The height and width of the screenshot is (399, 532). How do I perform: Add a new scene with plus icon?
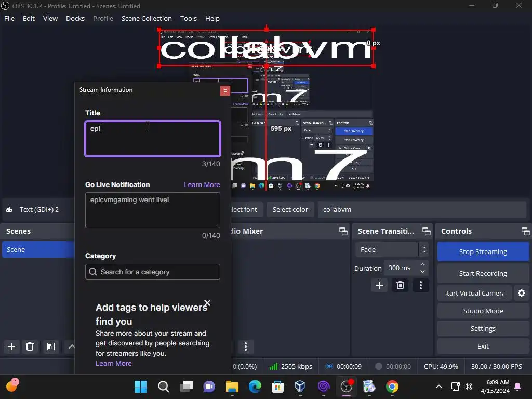click(11, 347)
